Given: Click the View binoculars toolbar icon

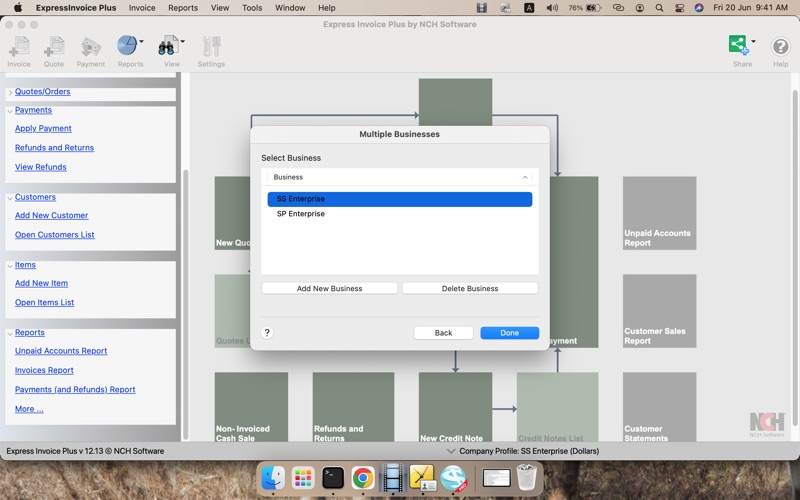Looking at the screenshot, I should tap(168, 46).
